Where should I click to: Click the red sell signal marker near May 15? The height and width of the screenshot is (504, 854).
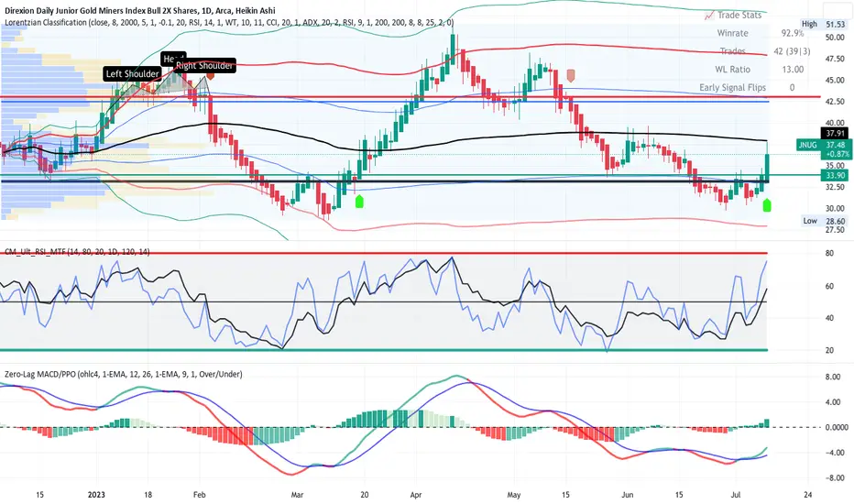[x=571, y=75]
